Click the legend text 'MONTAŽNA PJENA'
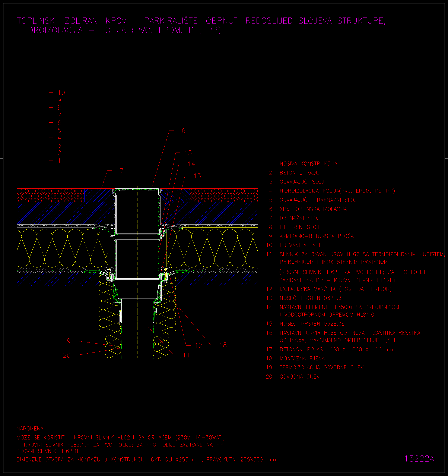 point(302,358)
